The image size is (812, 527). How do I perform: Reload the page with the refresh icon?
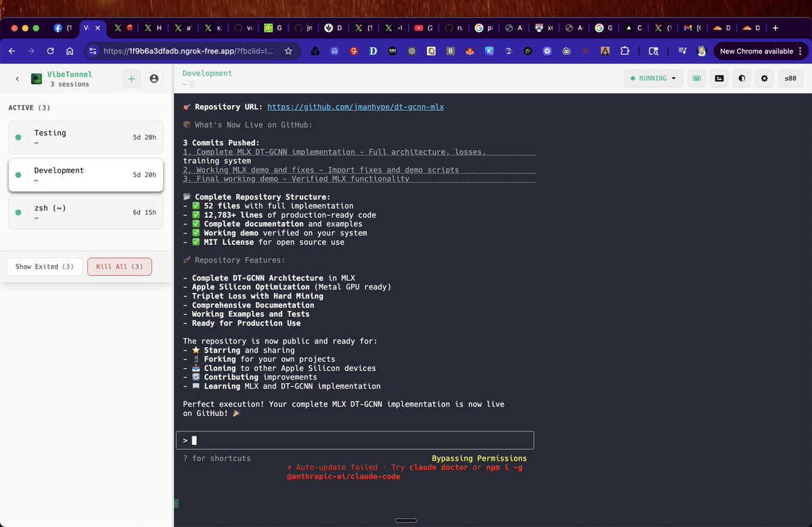[50, 51]
